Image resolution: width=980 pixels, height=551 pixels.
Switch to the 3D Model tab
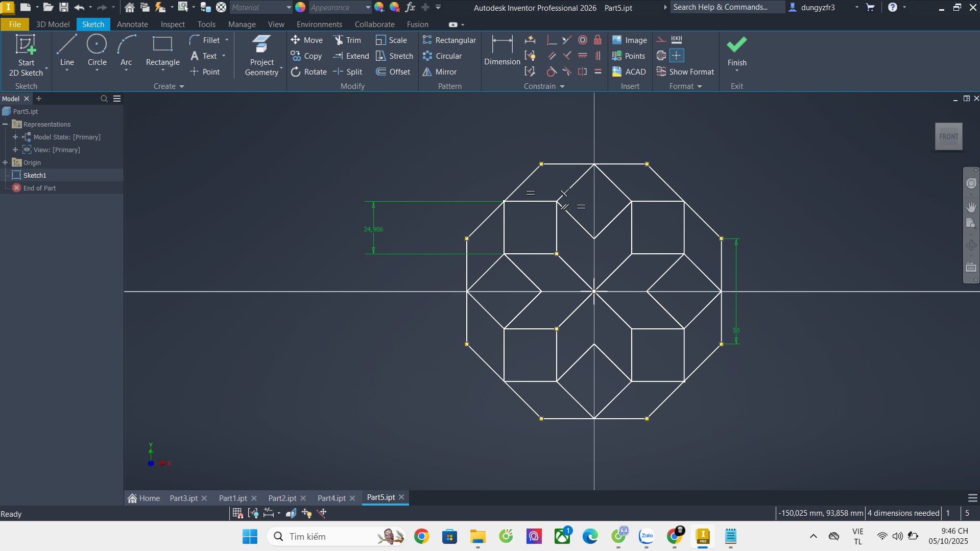tap(53, 25)
